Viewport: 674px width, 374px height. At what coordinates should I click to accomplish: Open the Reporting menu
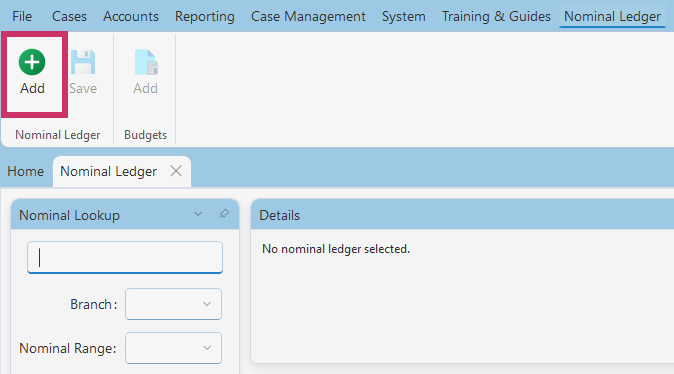pyautogui.click(x=205, y=16)
